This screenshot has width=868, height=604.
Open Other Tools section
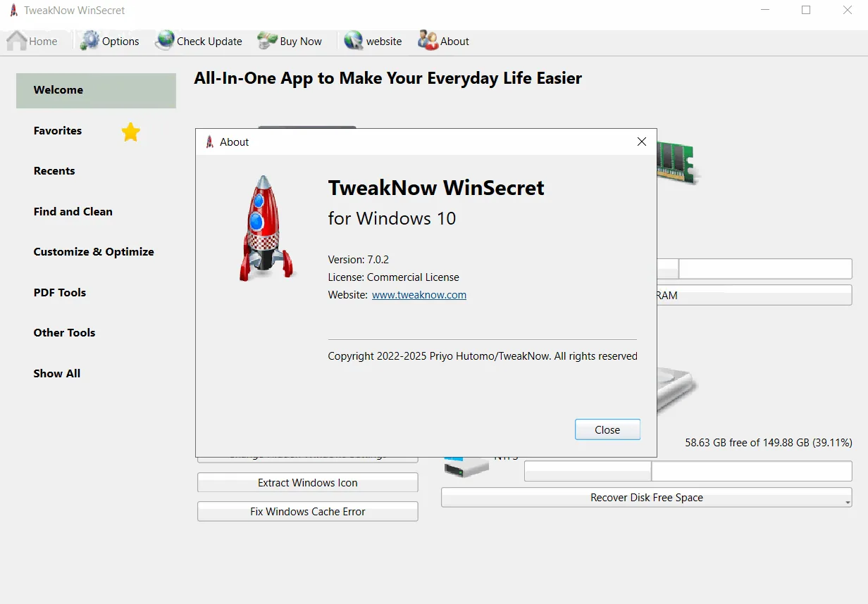coord(64,333)
